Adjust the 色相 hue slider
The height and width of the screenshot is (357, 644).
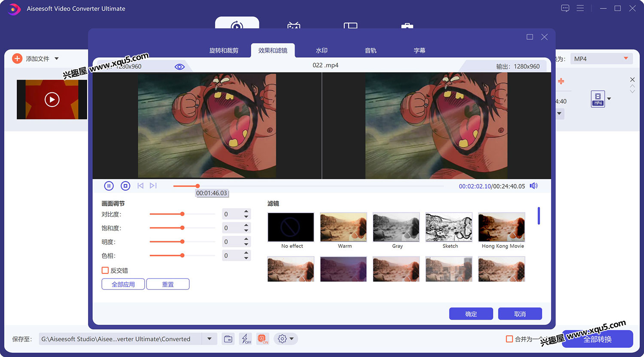[182, 255]
